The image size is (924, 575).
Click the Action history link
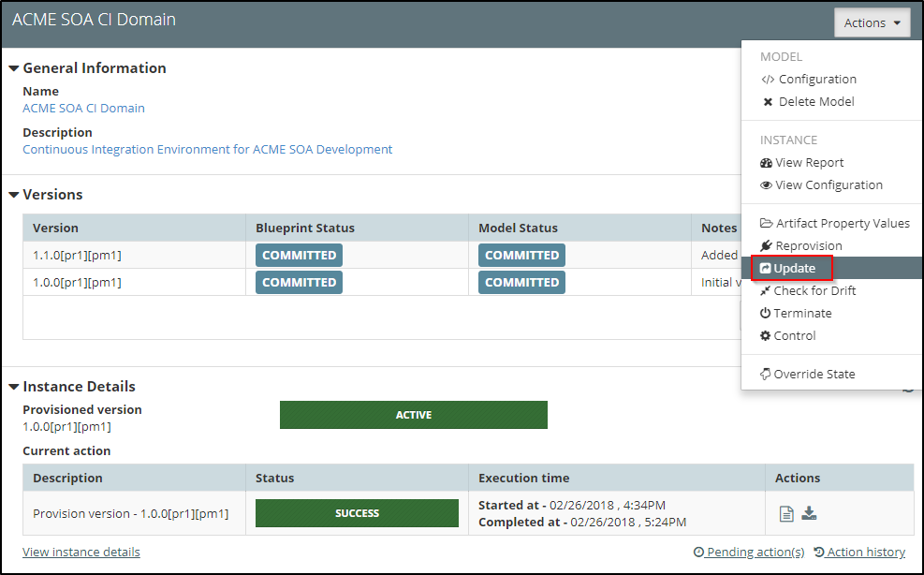point(865,552)
